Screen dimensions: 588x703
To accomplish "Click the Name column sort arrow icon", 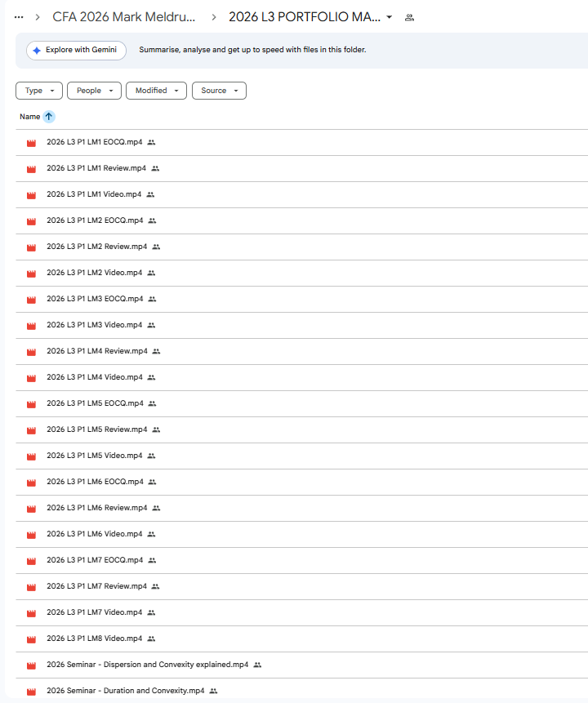I will click(49, 117).
